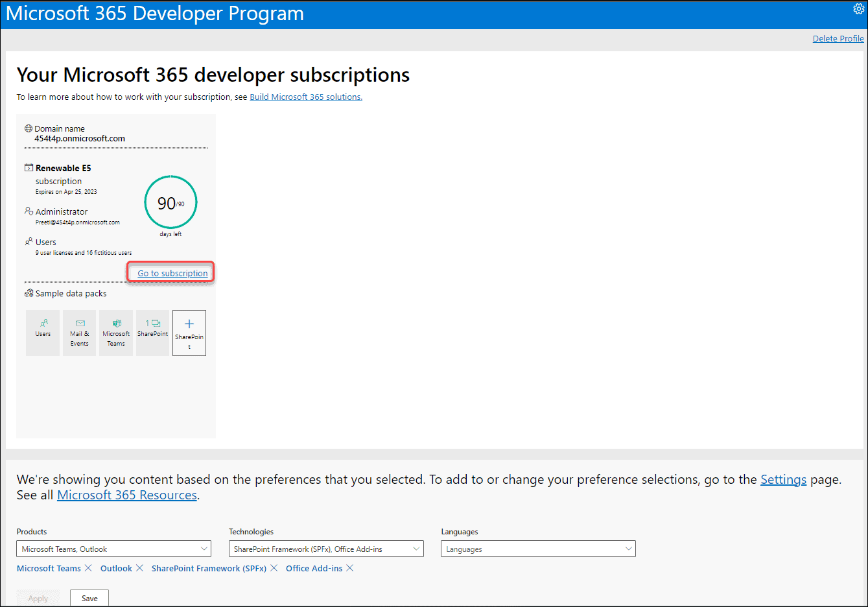Click the globe icon beside Domain name
This screenshot has width=868, height=607.
point(28,128)
